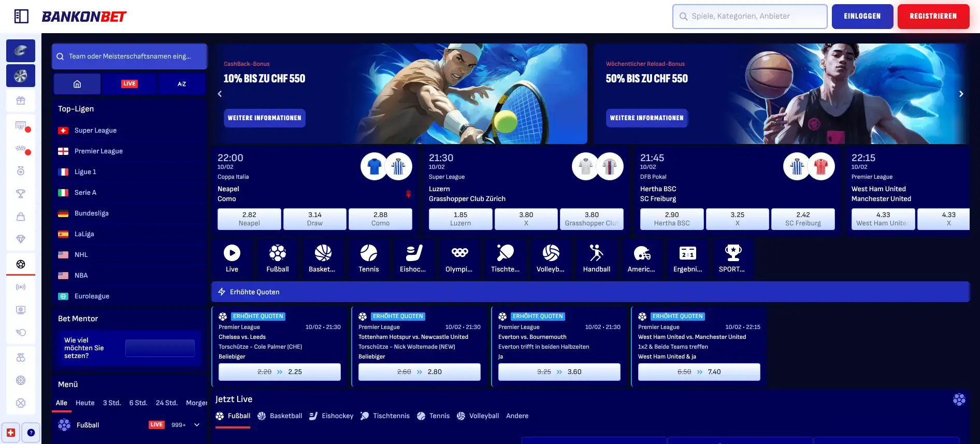Open the trophy tournaments icon in sidebar
This screenshot has height=444, width=980.
21,194
